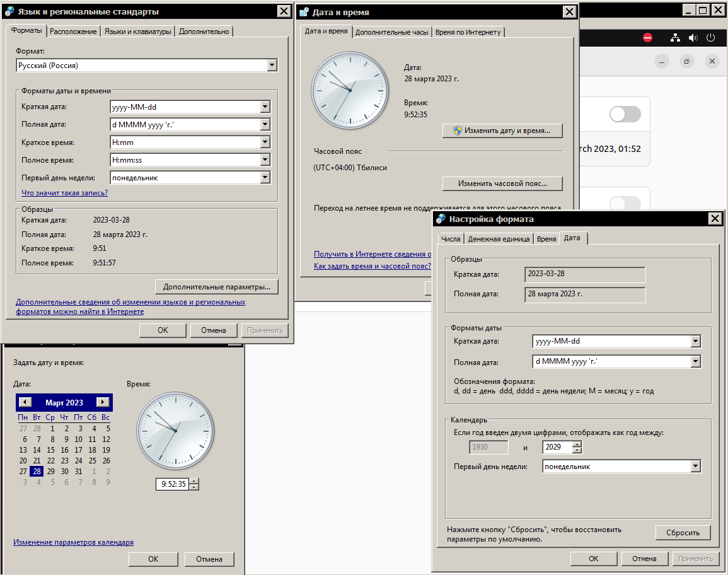The height and width of the screenshot is (575, 728).
Task: Click the globe icon in the Язык и региональные стандарты title bar
Action: [x=9, y=11]
